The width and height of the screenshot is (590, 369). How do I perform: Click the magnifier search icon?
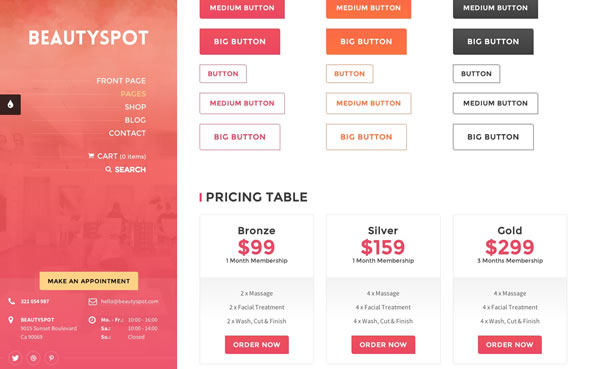[108, 169]
